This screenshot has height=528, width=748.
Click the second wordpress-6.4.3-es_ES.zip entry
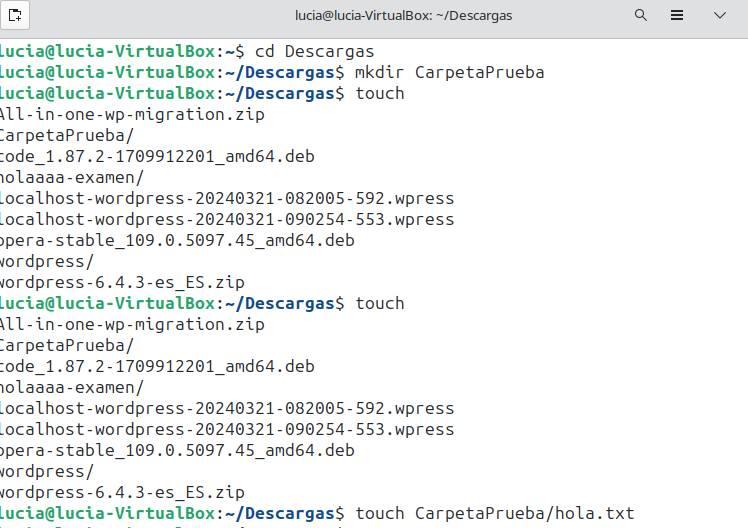coord(122,492)
